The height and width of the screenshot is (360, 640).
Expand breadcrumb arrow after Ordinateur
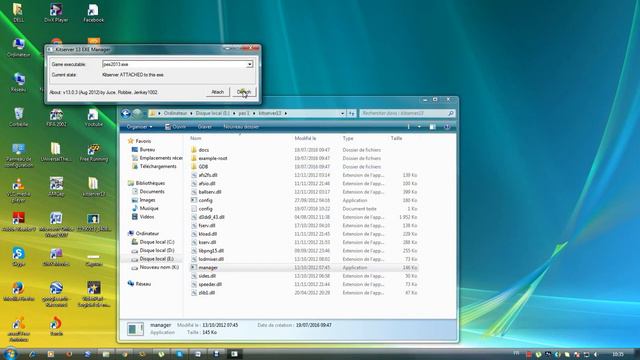tap(191, 113)
